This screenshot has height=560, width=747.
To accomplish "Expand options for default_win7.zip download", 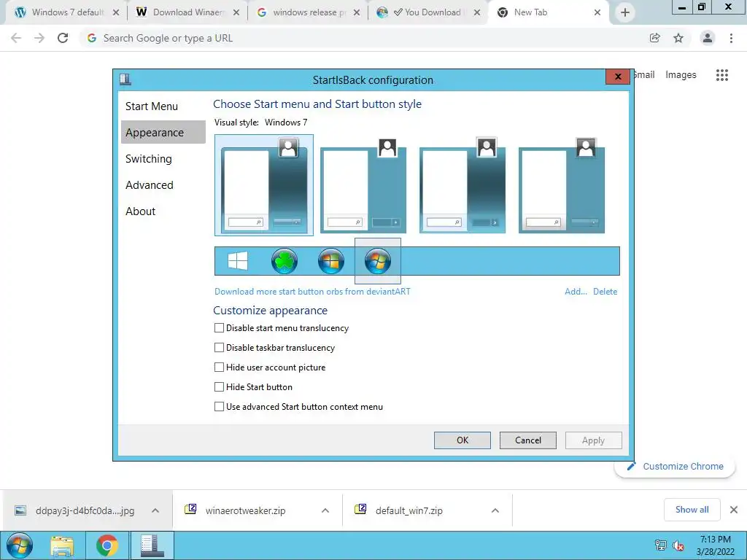I will click(495, 510).
